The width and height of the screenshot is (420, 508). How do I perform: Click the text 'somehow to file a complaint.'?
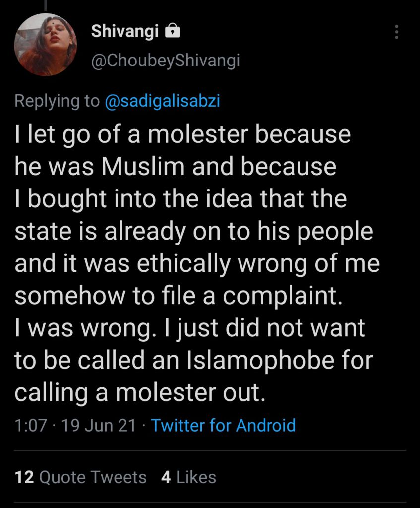(179, 296)
